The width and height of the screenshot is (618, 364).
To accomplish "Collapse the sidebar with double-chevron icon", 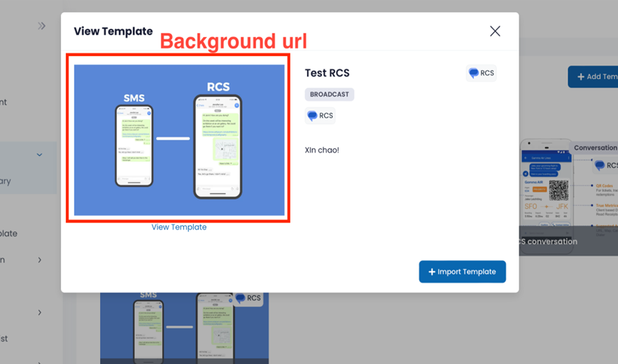I will point(41,26).
